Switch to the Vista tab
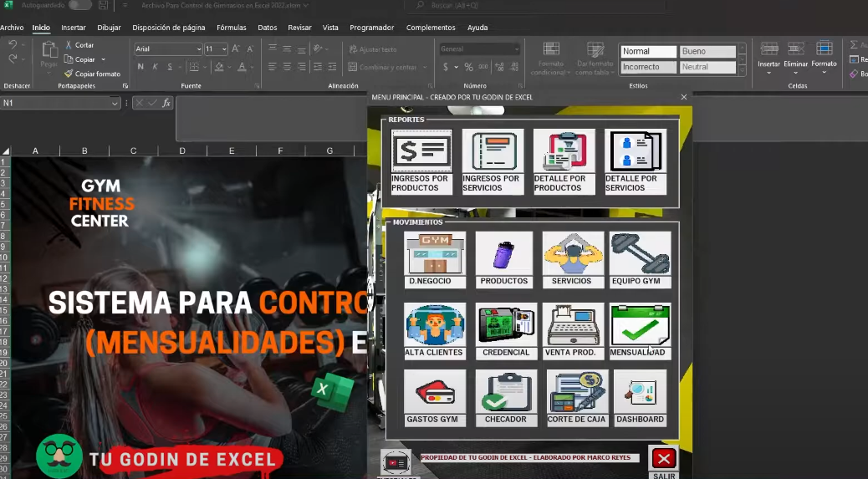Viewport: 868px width, 479px height. (330, 27)
